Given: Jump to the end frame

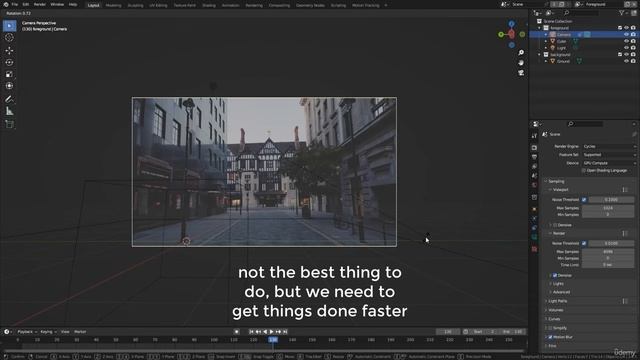Looking at the screenshot, I should click(x=285, y=332).
